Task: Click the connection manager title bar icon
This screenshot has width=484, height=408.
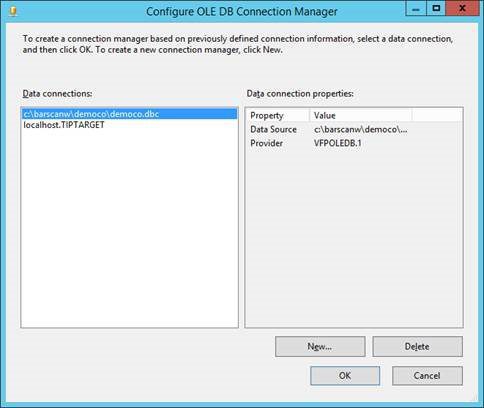Action: click(13, 12)
